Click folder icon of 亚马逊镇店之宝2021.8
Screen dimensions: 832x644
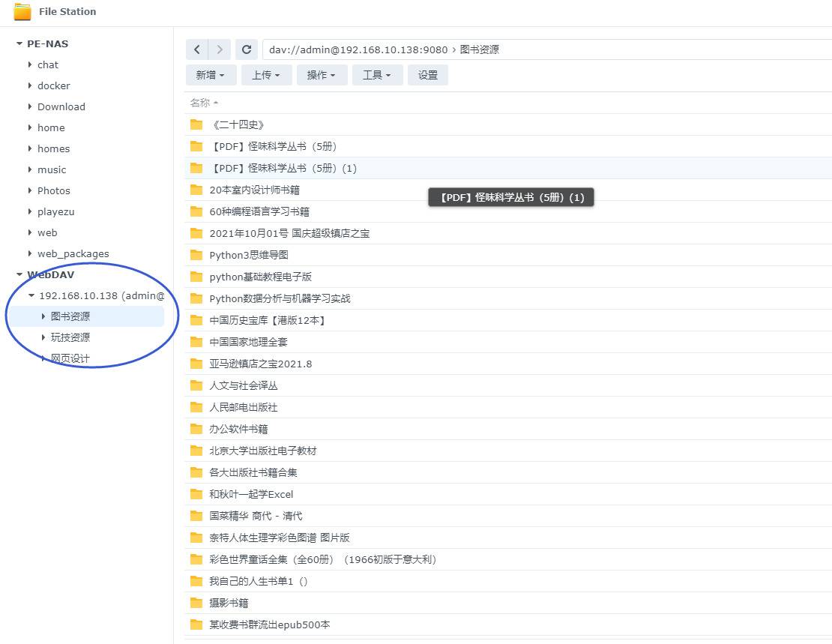196,364
